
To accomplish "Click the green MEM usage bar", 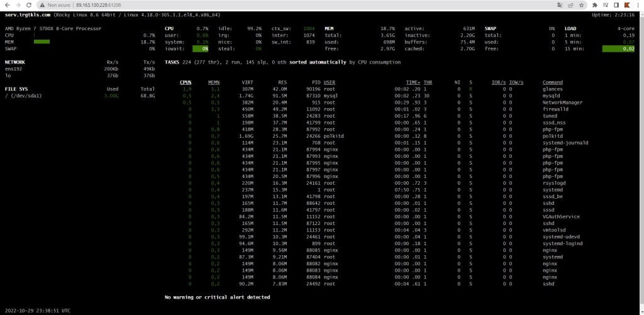I will coord(42,41).
